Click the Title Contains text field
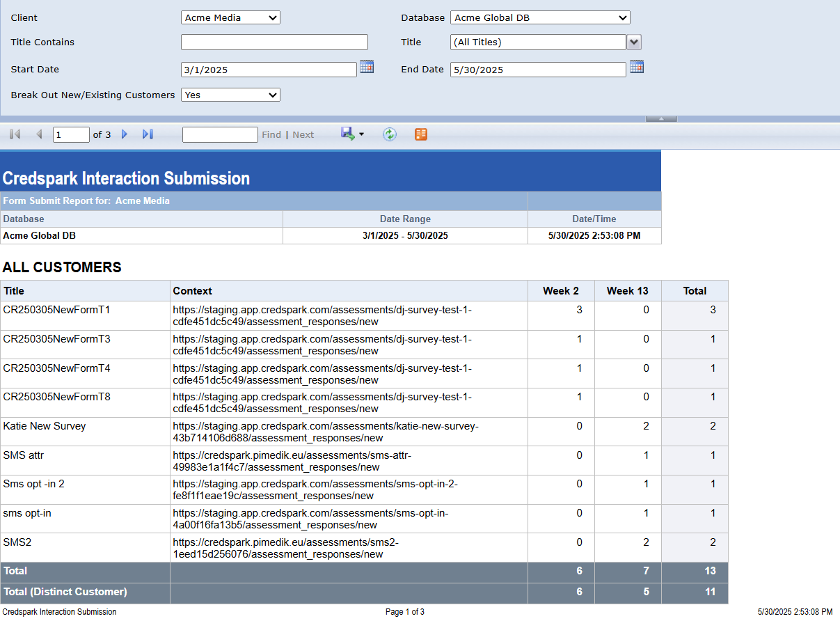Screen dimensions: 840x621 (274, 42)
